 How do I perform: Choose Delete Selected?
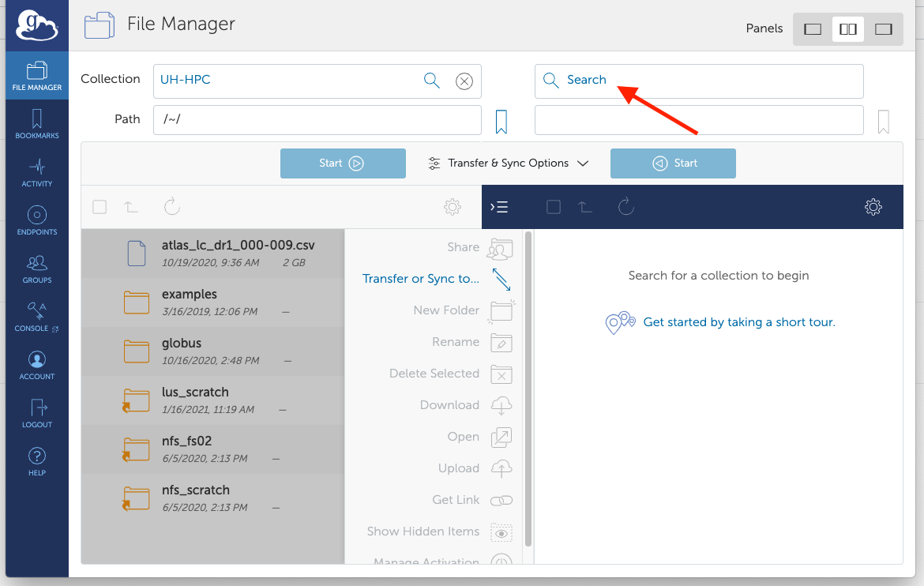coord(451,374)
